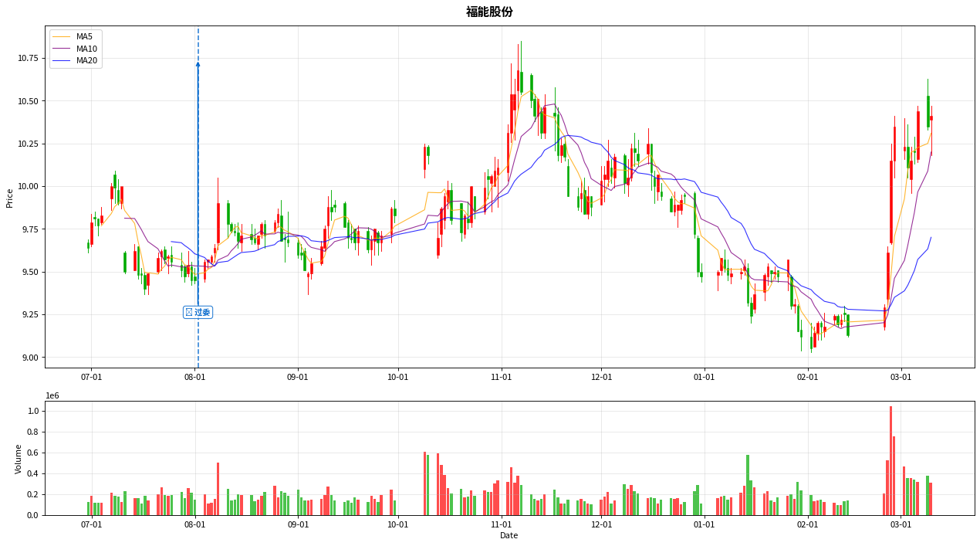
Task: Select the tall green volume bar in mid-January
Action: tap(748, 485)
